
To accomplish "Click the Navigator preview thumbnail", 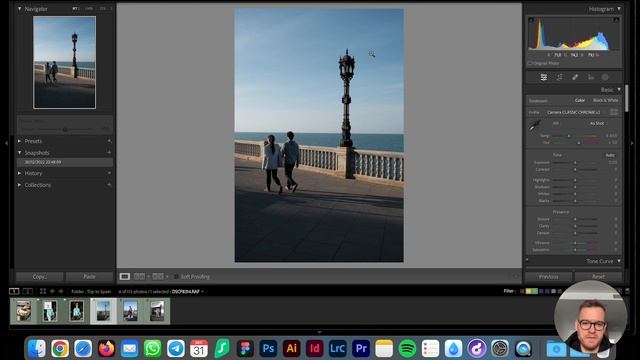I will [64, 62].
